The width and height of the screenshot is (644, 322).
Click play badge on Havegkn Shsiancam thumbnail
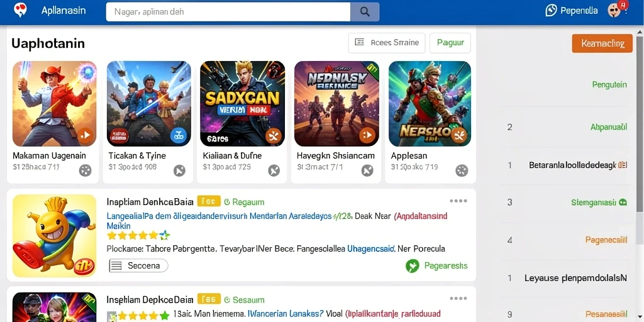pyautogui.click(x=367, y=135)
